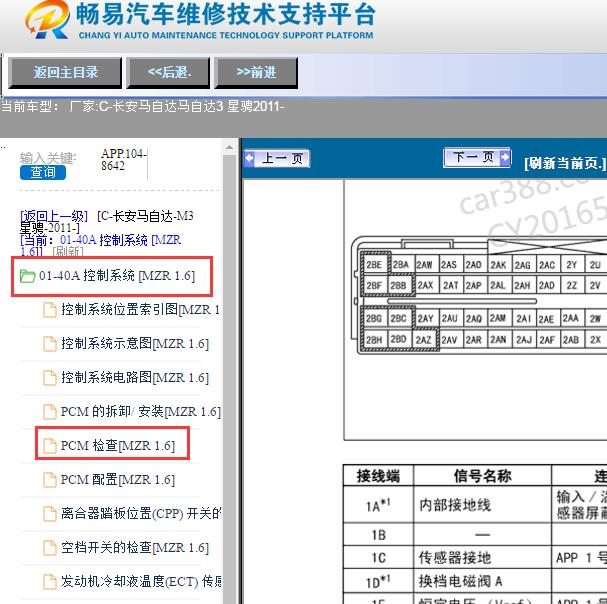This screenshot has height=604, width=607.
Task: Click the 返回主目录 button
Action: click(x=65, y=72)
